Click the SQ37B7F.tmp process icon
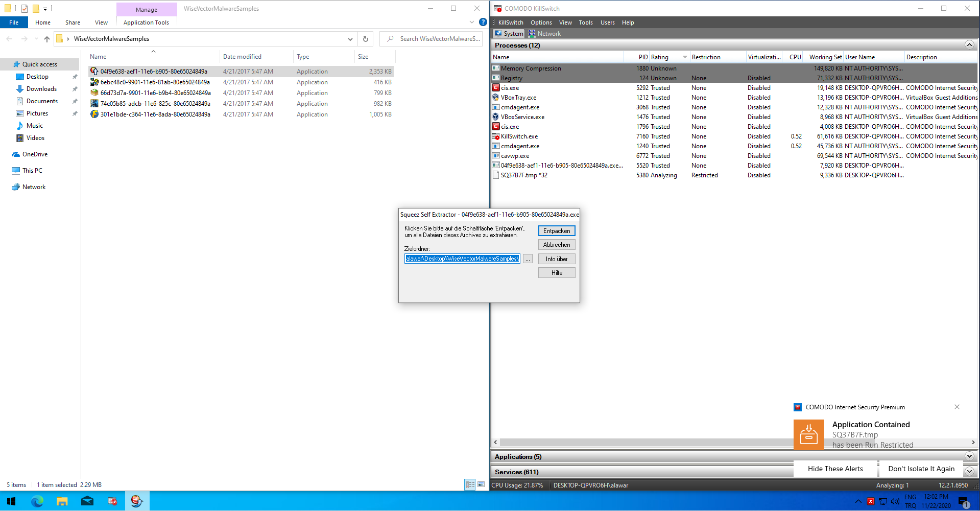 495,175
